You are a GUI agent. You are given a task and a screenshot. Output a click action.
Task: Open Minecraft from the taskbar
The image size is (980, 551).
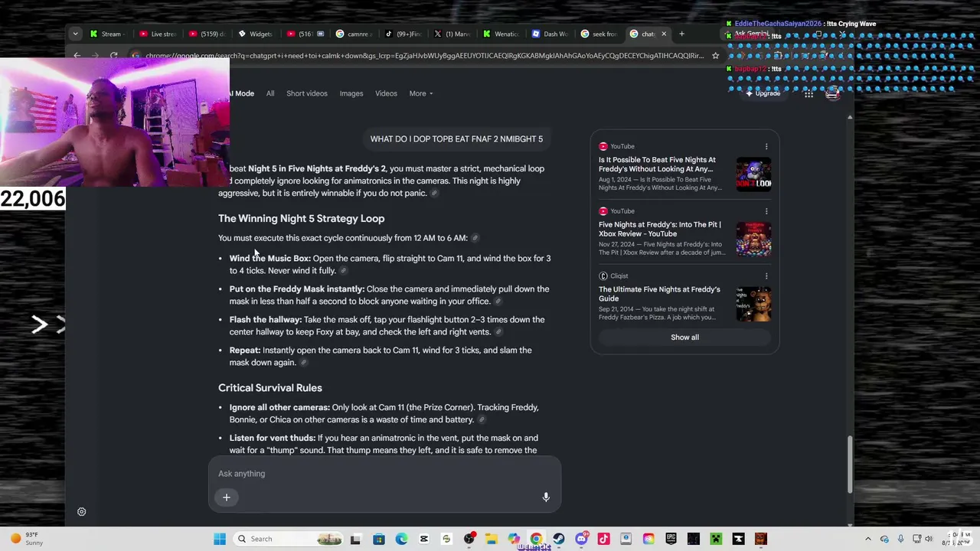click(716, 539)
